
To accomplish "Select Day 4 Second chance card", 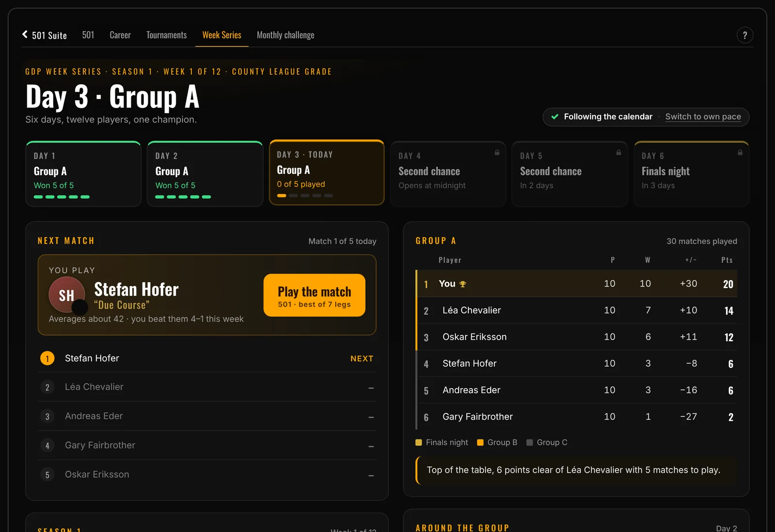I will 448,174.
